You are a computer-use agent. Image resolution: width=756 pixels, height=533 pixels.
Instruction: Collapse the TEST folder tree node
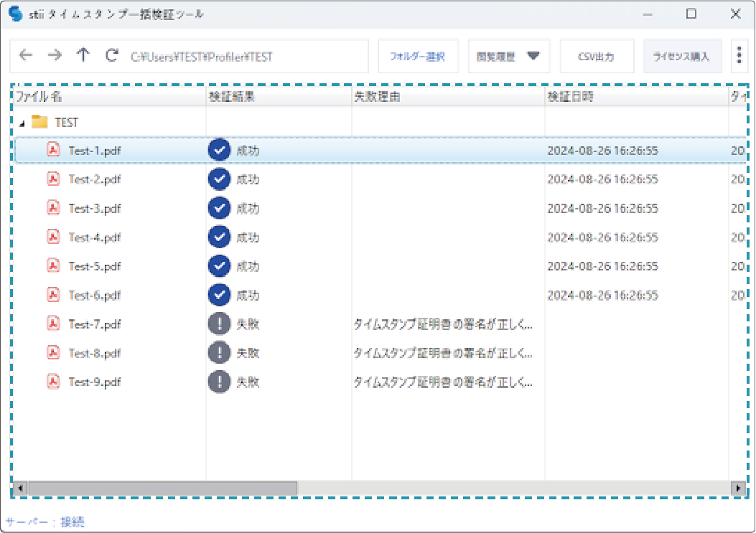point(22,123)
